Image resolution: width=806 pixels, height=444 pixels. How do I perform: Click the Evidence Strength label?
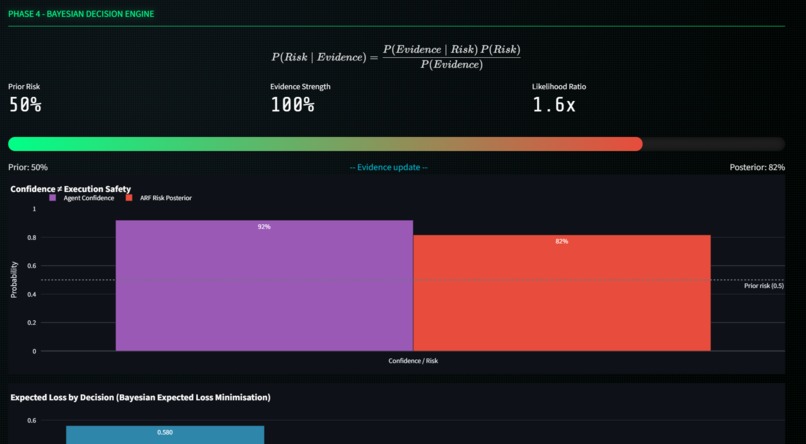[300, 87]
